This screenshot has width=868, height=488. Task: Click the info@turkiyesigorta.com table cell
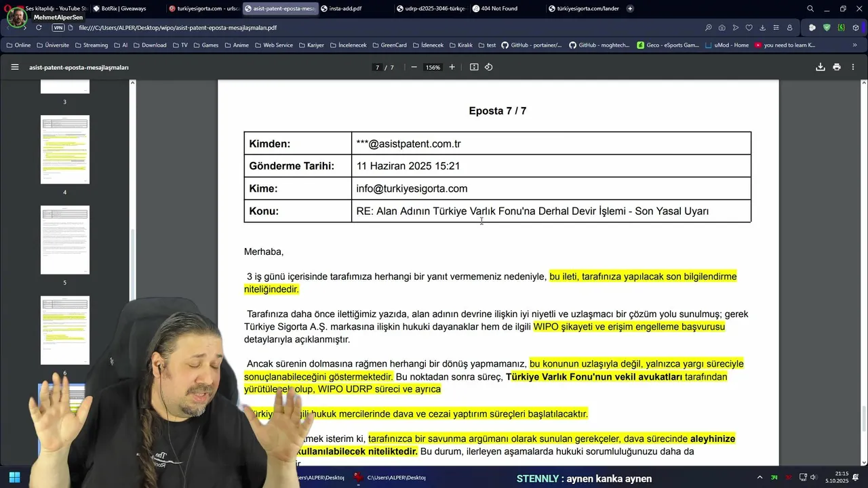click(551, 188)
